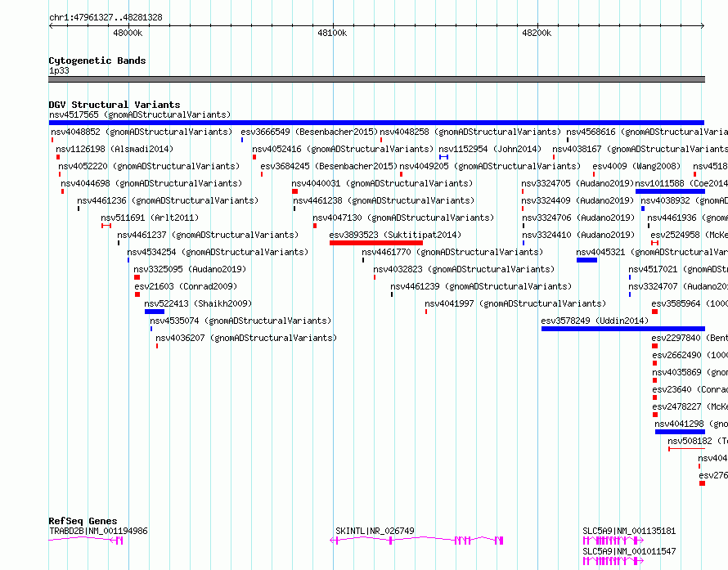Select the red nsv4044698 variant marker

point(63,191)
